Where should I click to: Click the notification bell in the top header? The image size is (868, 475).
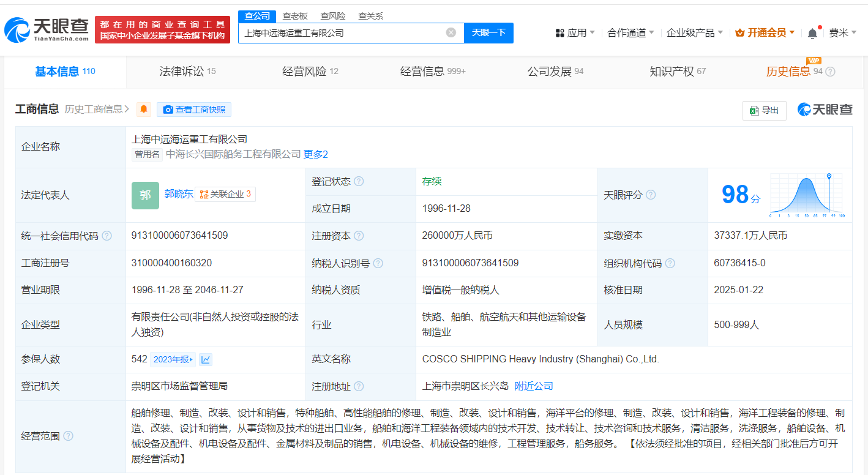pyautogui.click(x=812, y=33)
